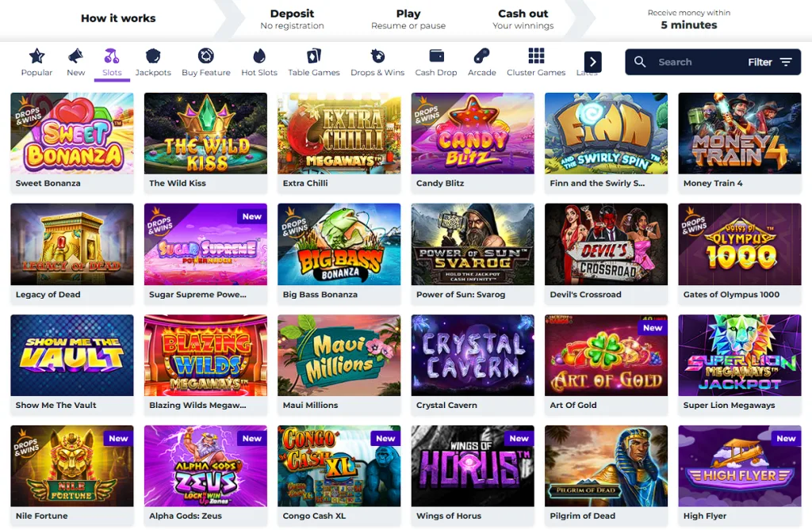Click the Crystal Cavern title link

(446, 406)
